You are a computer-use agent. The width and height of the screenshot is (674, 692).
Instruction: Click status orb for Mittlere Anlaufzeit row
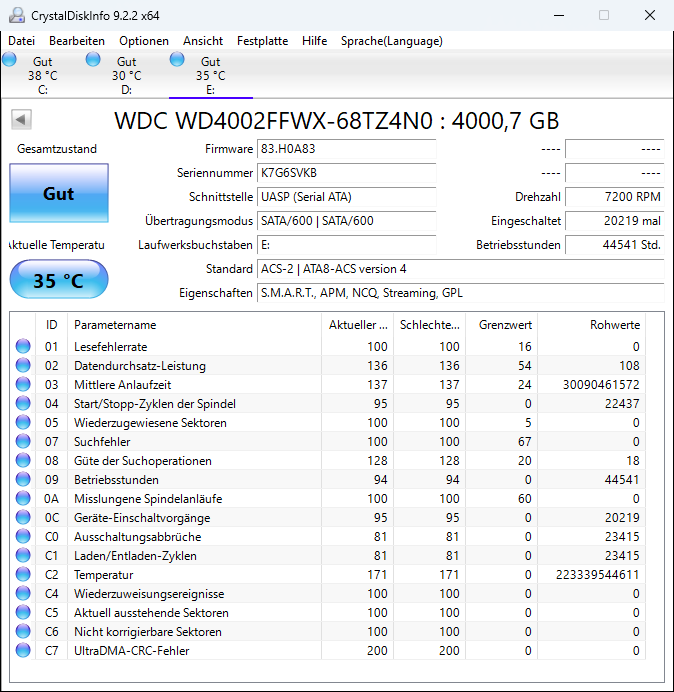pyautogui.click(x=23, y=384)
